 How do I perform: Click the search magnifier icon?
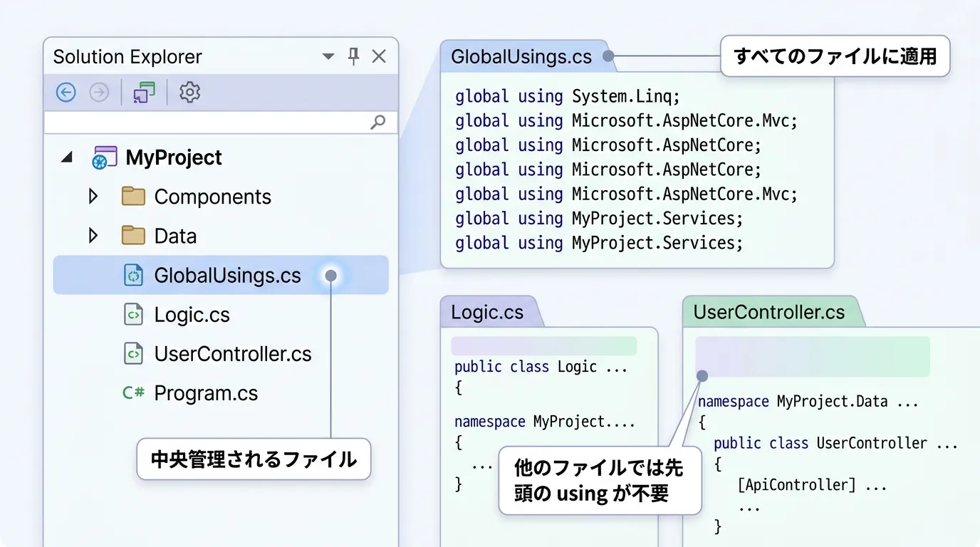[x=378, y=123]
